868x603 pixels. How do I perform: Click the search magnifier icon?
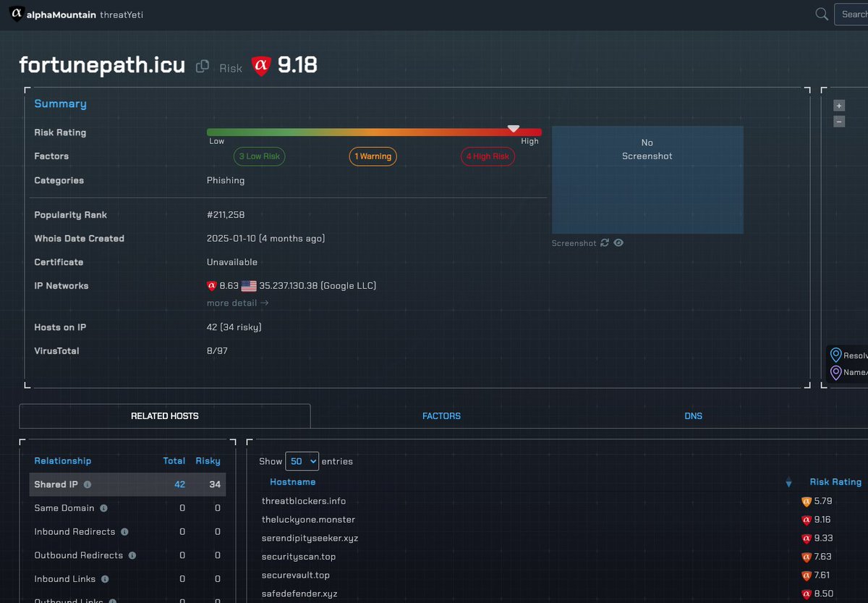(822, 14)
